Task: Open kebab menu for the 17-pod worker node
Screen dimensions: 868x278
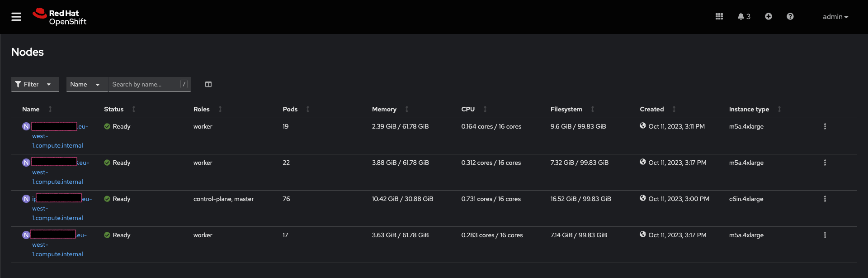Action: point(825,235)
